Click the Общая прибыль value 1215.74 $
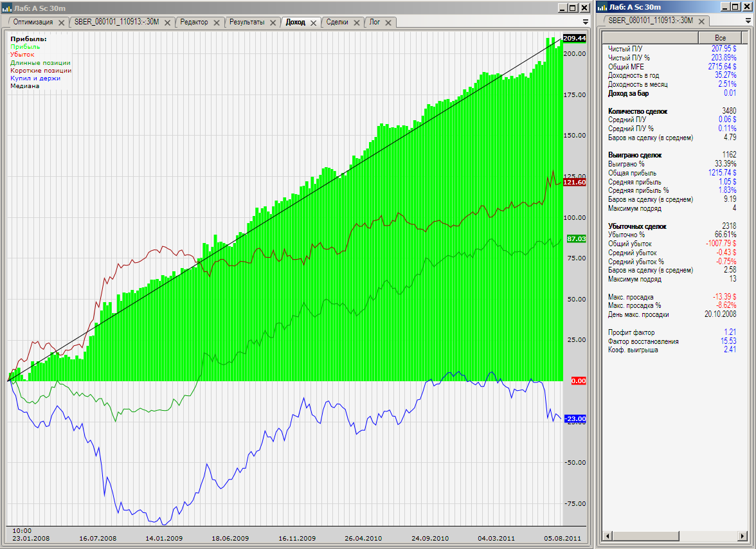This screenshot has height=549, width=756. [723, 172]
